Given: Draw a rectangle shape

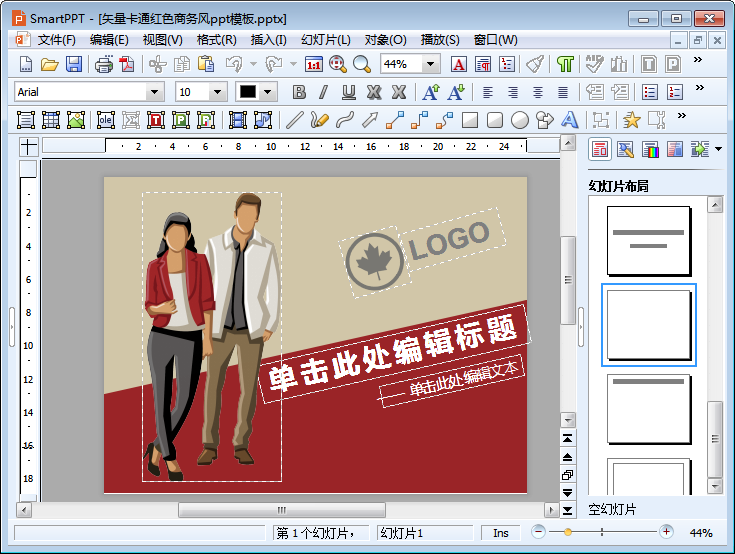Looking at the screenshot, I should click(470, 120).
